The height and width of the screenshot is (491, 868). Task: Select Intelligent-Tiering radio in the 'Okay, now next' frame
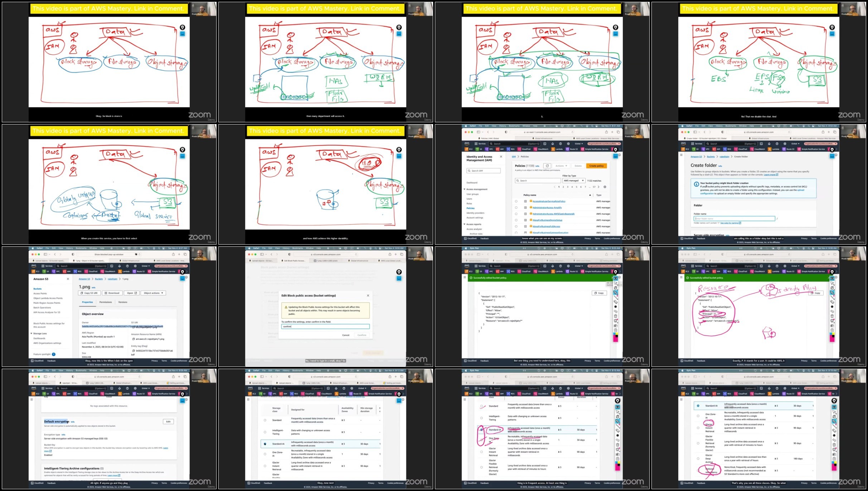[x=265, y=432]
